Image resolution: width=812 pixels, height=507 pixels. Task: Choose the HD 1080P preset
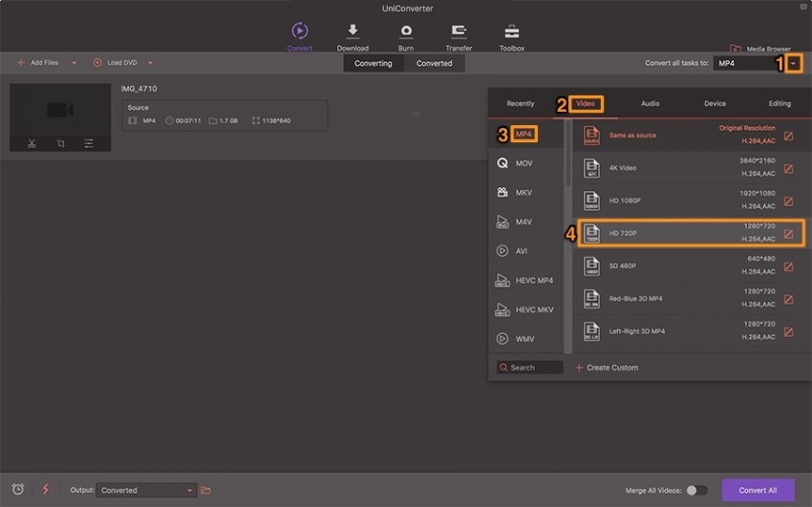coord(692,201)
